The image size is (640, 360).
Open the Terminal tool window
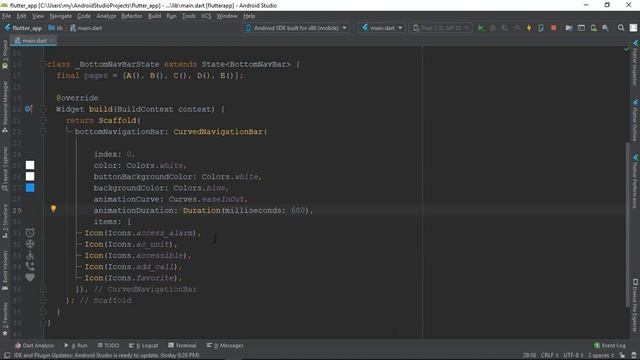click(182, 345)
